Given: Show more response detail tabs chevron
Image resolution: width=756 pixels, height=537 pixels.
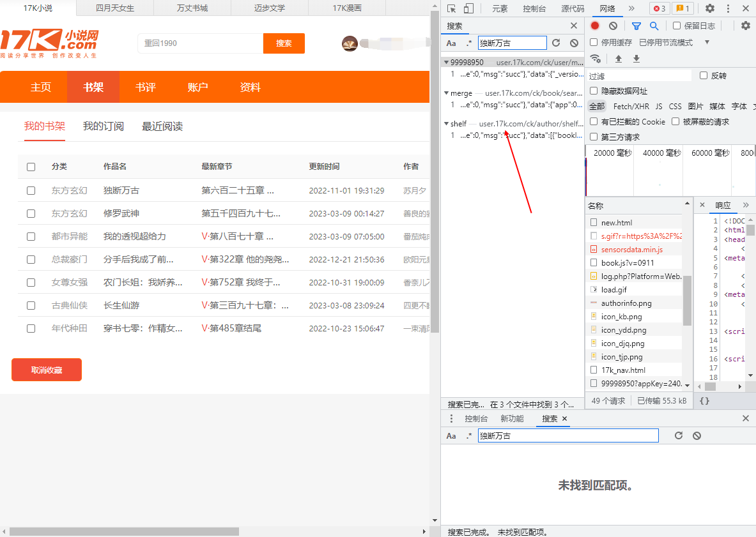Looking at the screenshot, I should [746, 205].
